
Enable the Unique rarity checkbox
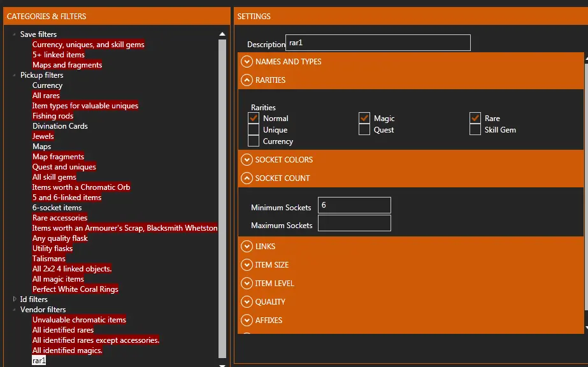(x=254, y=130)
